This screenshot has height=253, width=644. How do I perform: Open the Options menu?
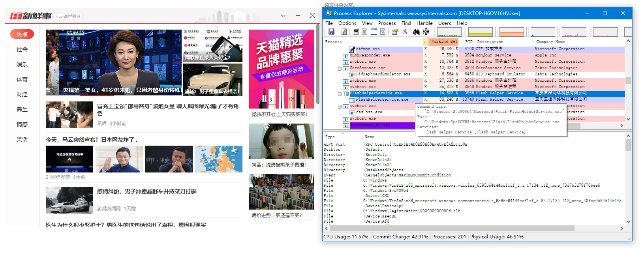[x=347, y=23]
